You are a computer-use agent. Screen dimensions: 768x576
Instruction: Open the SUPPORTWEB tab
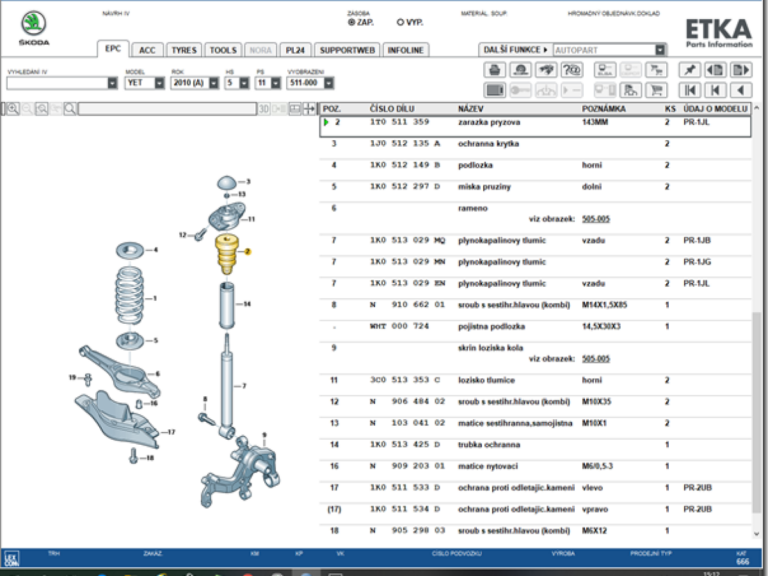346,50
